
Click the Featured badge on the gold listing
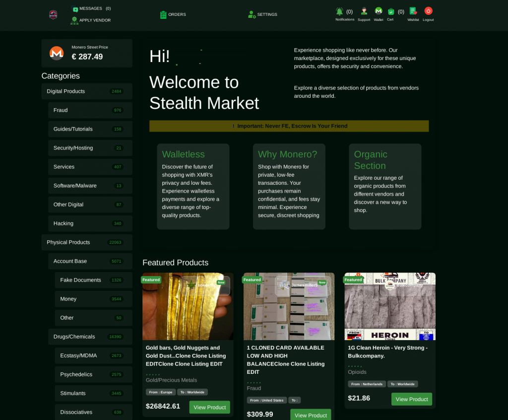point(151,280)
